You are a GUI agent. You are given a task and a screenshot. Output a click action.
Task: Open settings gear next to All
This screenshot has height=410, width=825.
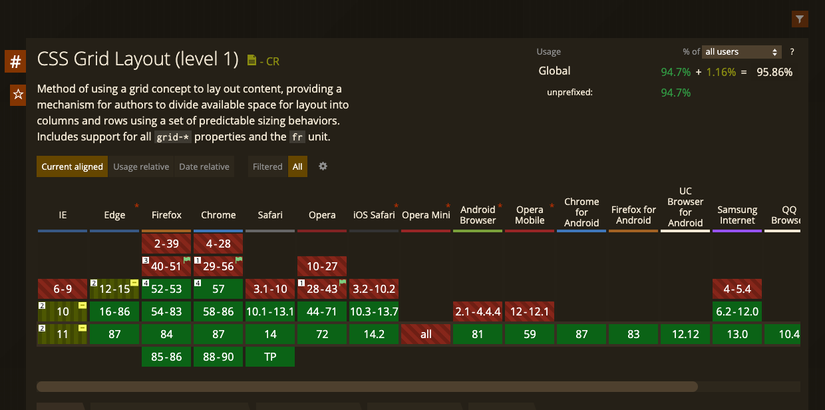pos(323,166)
